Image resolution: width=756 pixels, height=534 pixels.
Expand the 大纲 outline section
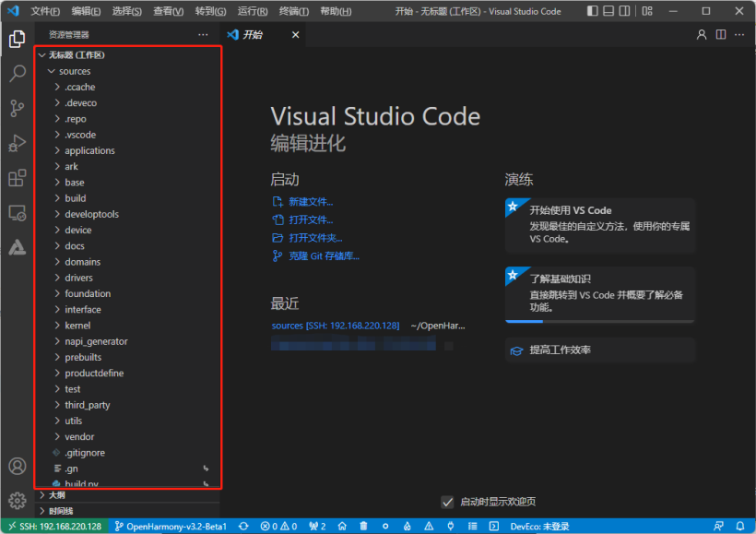[57, 494]
